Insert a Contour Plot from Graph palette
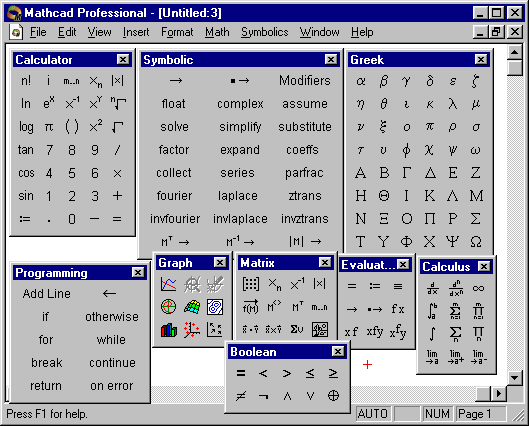This screenshot has height=426, width=529. 215,307
